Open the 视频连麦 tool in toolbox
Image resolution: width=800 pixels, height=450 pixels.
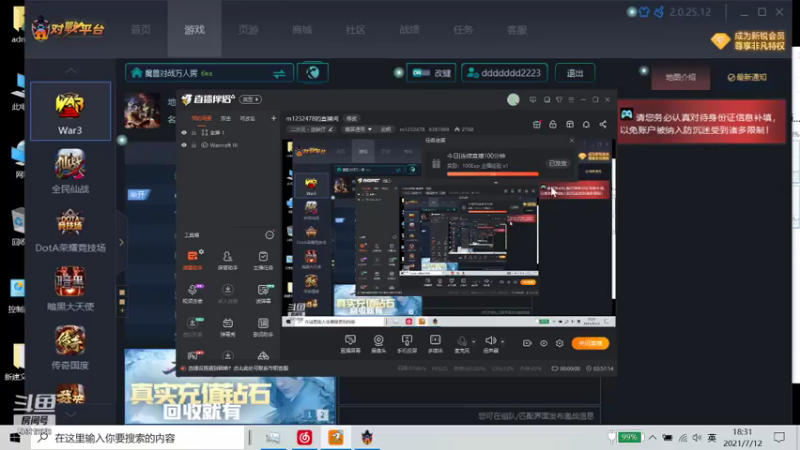[192, 293]
